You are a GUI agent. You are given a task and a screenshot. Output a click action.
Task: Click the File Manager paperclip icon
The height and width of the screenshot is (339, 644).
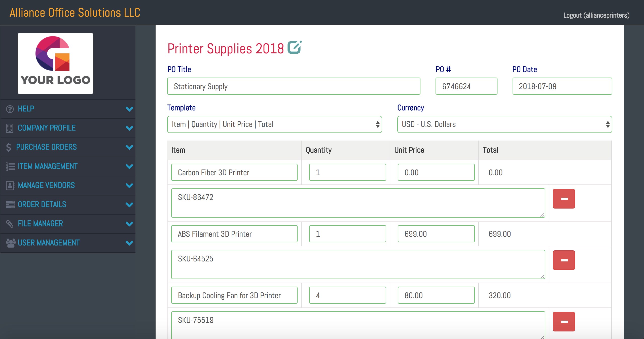point(10,224)
